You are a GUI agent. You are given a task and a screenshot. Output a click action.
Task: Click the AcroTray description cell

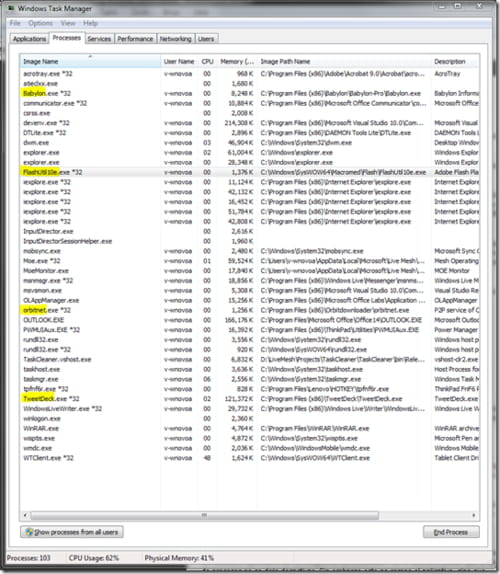pyautogui.click(x=447, y=74)
